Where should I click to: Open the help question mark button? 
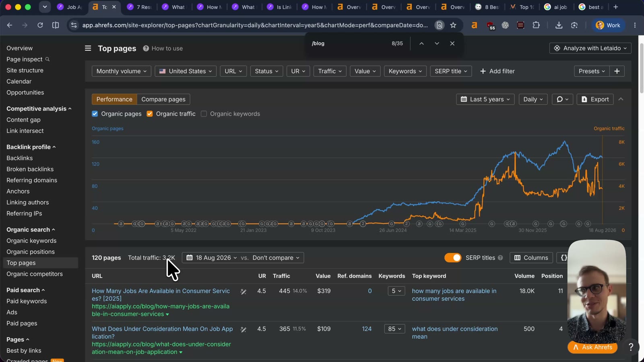point(631,347)
